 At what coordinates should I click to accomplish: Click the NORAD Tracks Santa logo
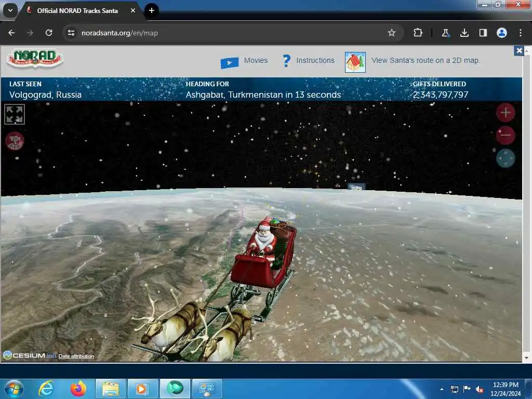click(x=35, y=59)
